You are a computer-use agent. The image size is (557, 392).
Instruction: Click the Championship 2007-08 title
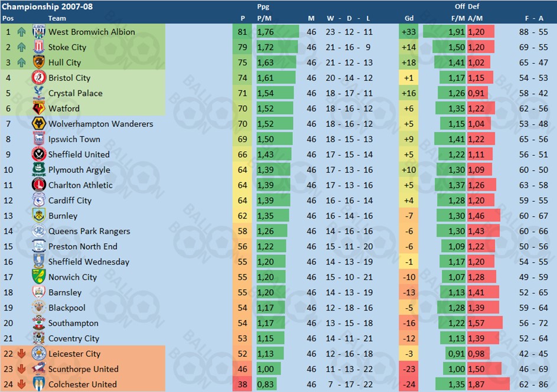47,6
